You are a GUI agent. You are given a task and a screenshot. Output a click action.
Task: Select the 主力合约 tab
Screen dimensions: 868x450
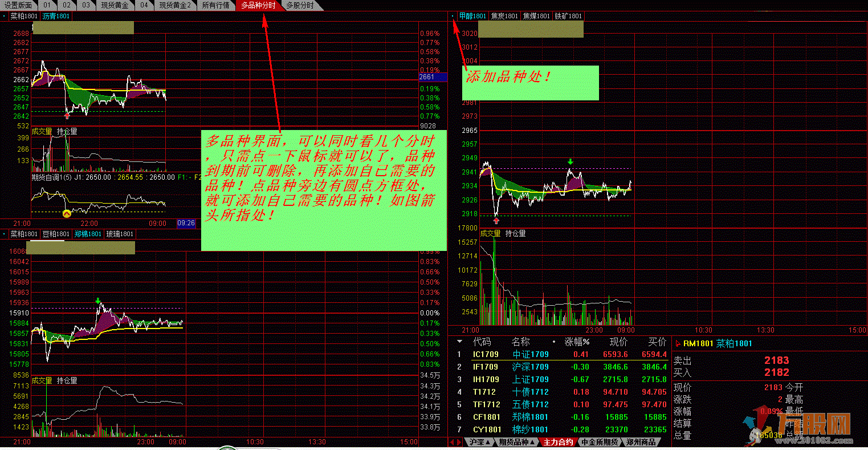558,442
